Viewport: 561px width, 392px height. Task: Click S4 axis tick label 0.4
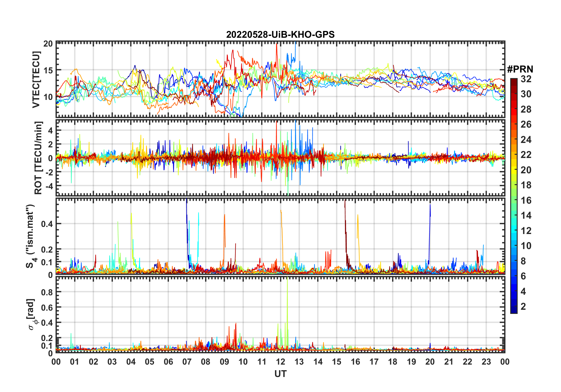(x=47, y=224)
